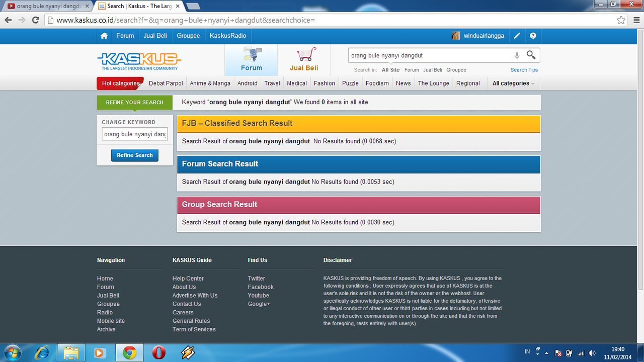
Task: Click the magnifier search icon in search box
Action: [531, 55]
